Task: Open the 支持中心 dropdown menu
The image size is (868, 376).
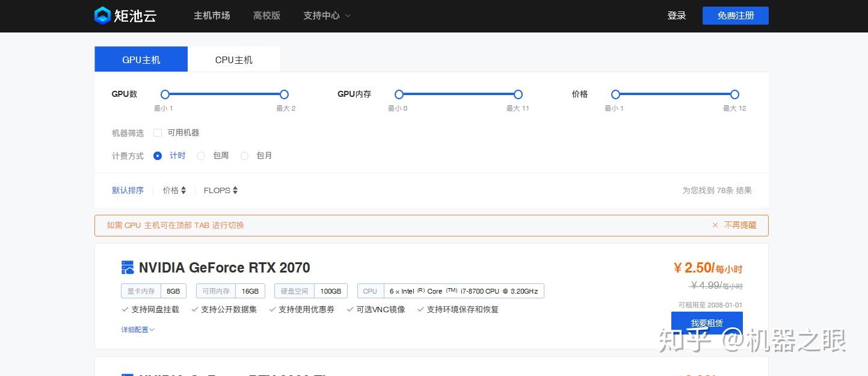Action: [327, 16]
